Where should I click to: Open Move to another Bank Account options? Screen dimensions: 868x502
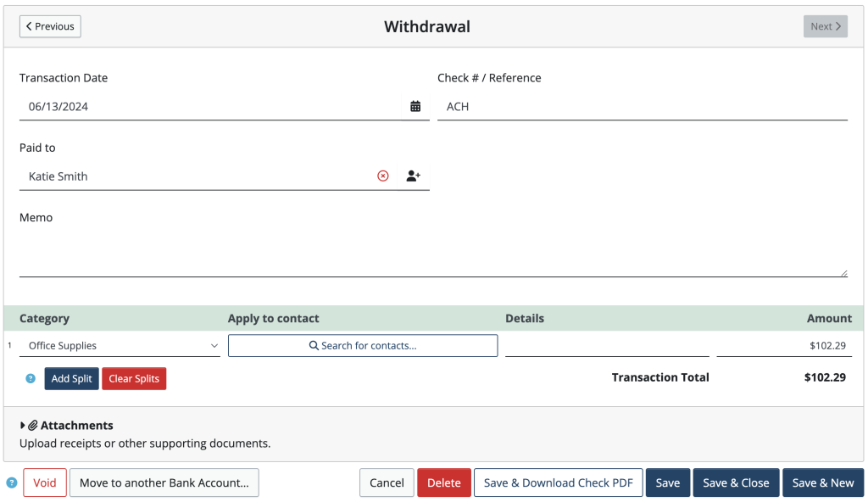(164, 482)
